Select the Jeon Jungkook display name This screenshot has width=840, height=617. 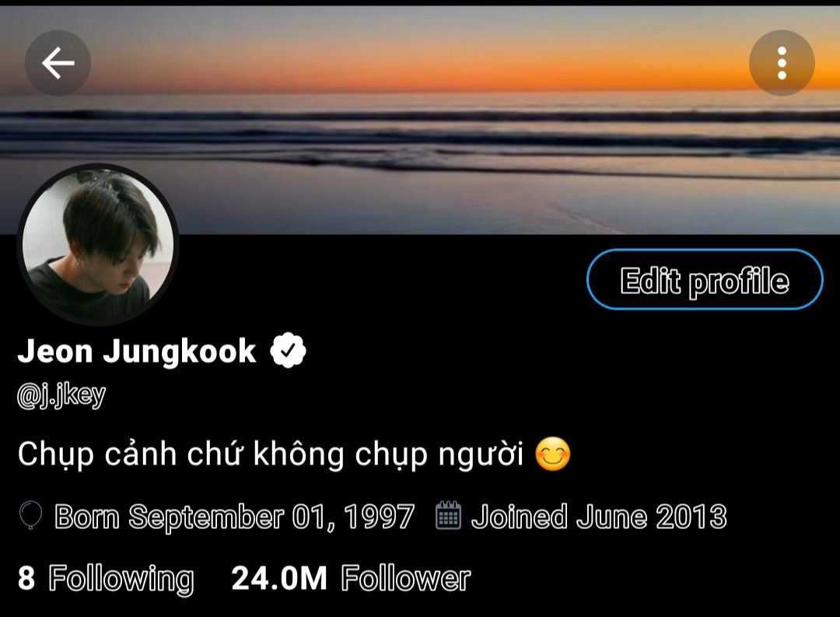click(137, 352)
